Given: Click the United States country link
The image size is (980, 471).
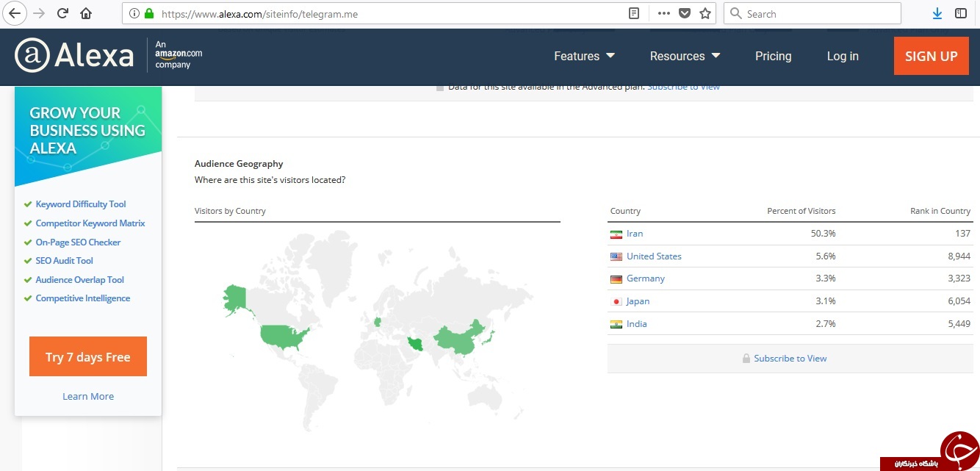Looking at the screenshot, I should pyautogui.click(x=654, y=256).
